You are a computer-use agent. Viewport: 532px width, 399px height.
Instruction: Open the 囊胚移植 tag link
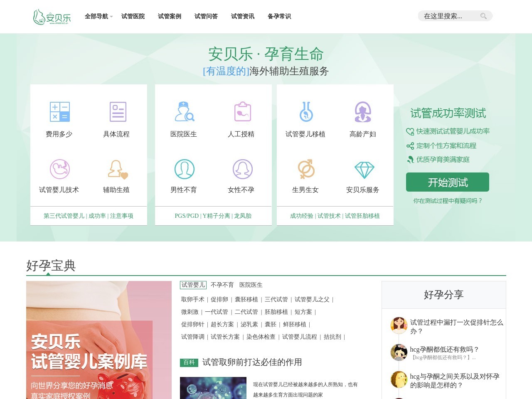pyautogui.click(x=246, y=299)
